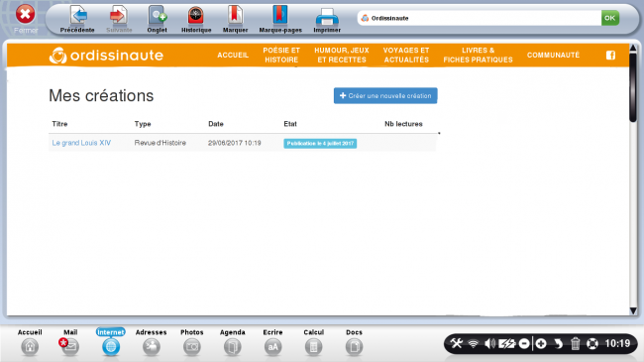Viewport: 644px width, 362px height.
Task: Open the LIVRES & FICHES PRATIQUES menu
Action: 479,56
